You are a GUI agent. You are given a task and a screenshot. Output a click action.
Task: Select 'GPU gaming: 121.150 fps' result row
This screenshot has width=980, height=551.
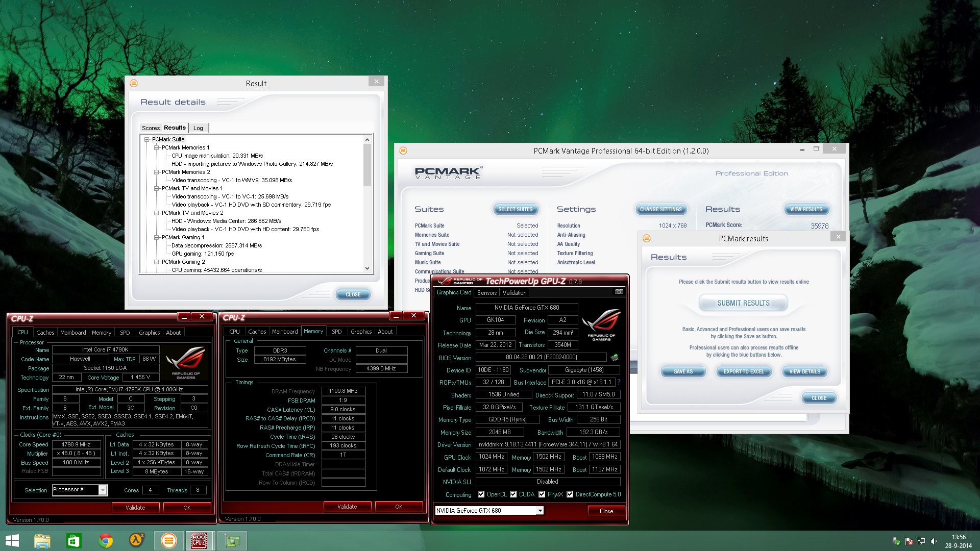pos(203,254)
